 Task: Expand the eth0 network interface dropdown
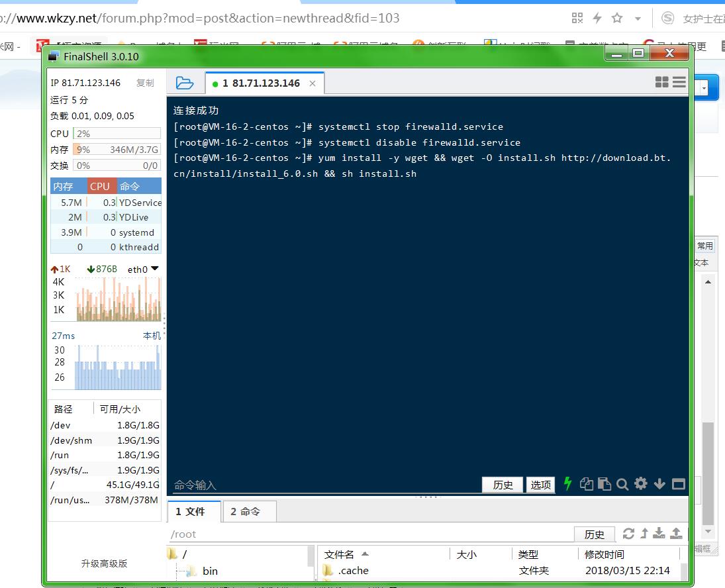(x=155, y=269)
